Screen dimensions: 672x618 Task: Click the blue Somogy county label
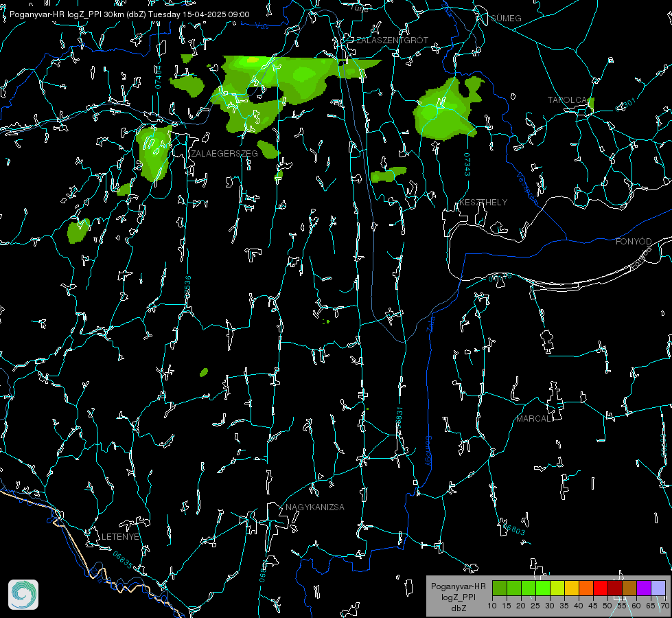pyautogui.click(x=428, y=452)
